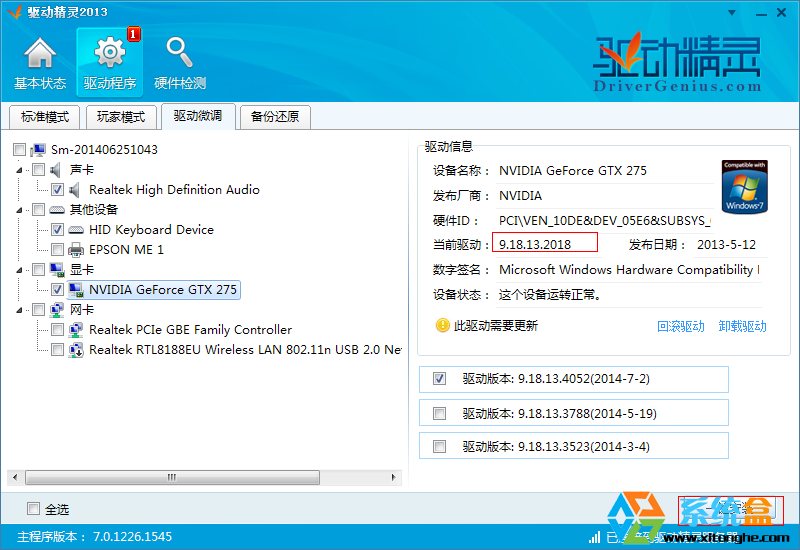Uncheck NVIDIA GeForce GTX 275 checkbox
The image size is (800, 550).
tap(57, 290)
